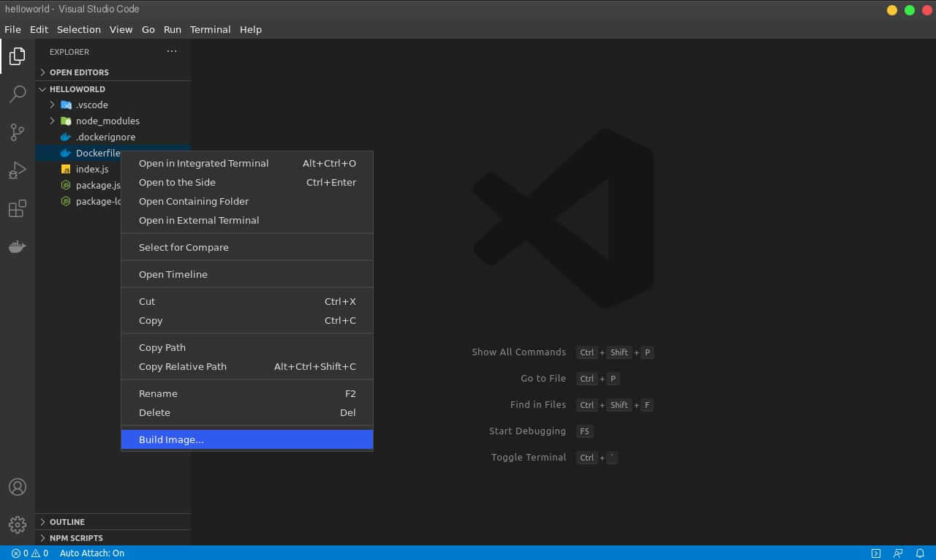
Task: Click the Explorer more actions ellipsis
Action: click(x=172, y=51)
